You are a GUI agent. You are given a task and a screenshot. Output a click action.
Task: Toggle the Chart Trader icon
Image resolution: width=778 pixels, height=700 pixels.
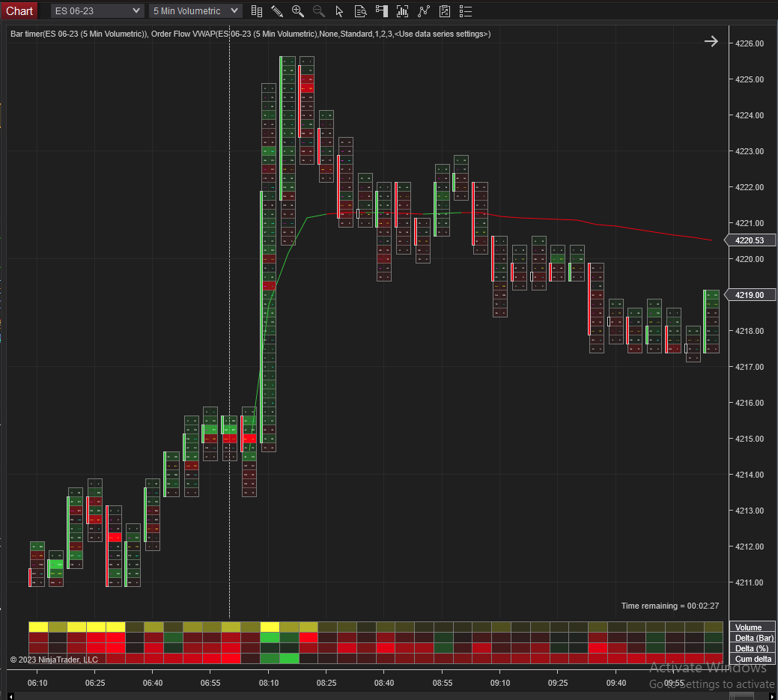click(x=382, y=11)
